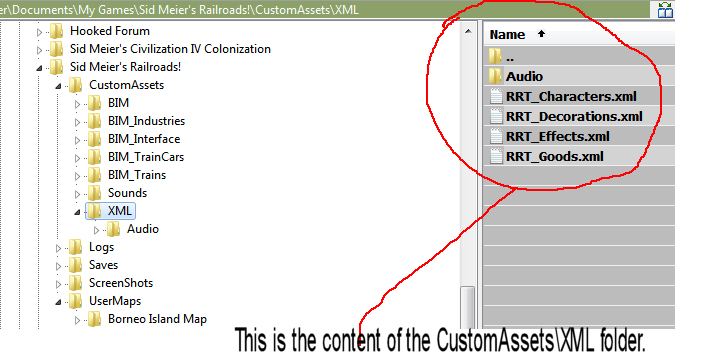Expand the Hooked Forum folder node
The height and width of the screenshot is (361, 702).
(39, 32)
